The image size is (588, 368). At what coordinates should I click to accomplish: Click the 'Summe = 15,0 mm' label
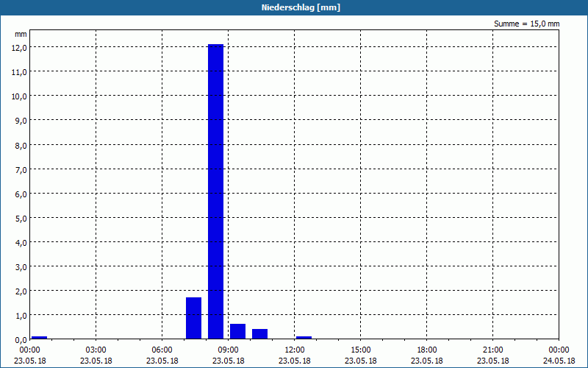526,24
